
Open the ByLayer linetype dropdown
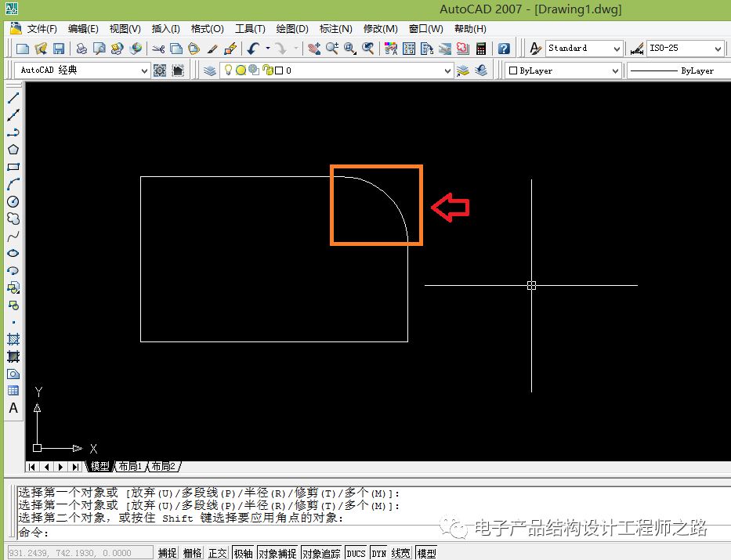point(679,70)
